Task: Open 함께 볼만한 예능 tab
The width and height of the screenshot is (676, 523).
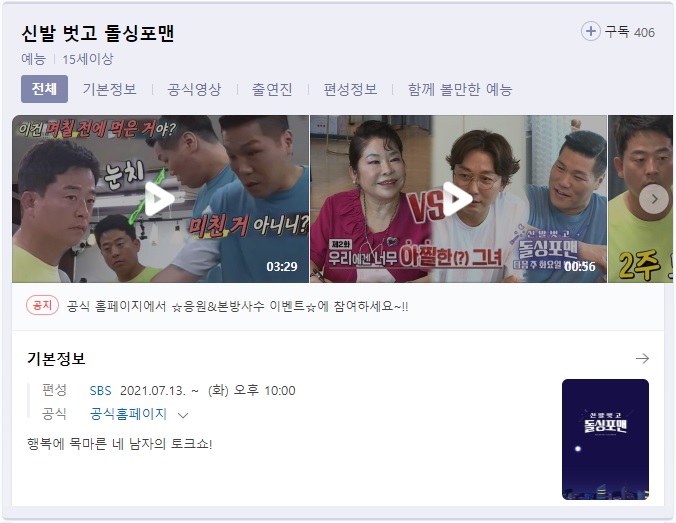Action: 460,89
